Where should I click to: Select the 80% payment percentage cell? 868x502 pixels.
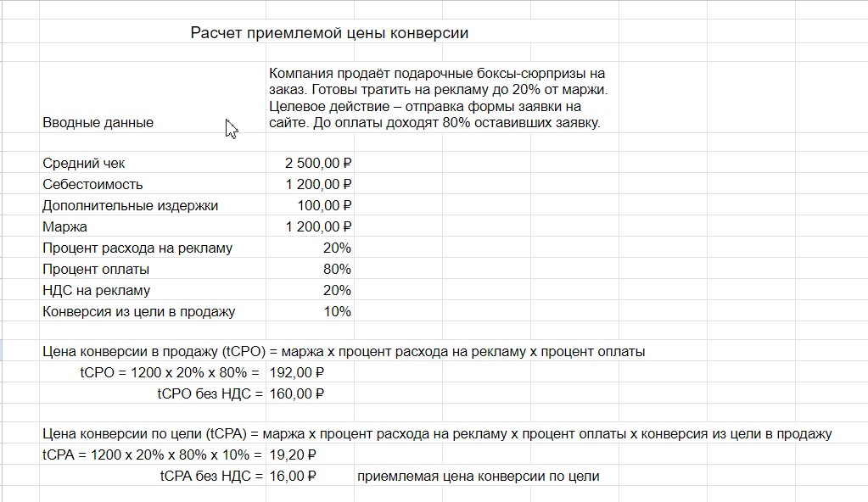[336, 269]
